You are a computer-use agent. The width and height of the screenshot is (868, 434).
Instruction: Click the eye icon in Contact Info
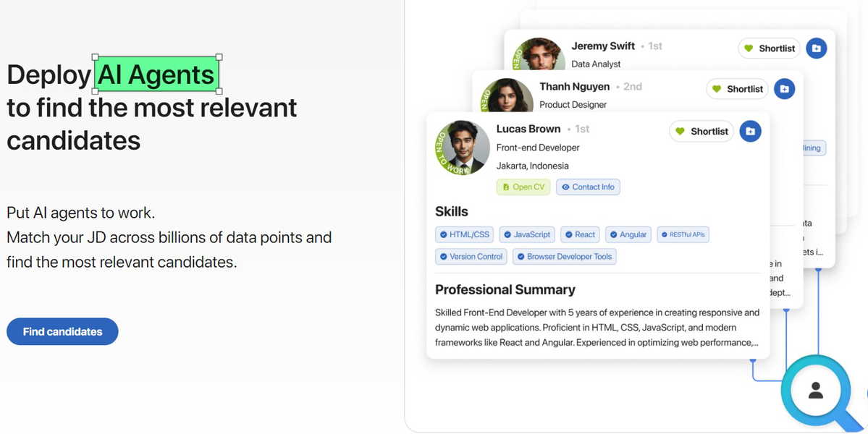coord(565,187)
